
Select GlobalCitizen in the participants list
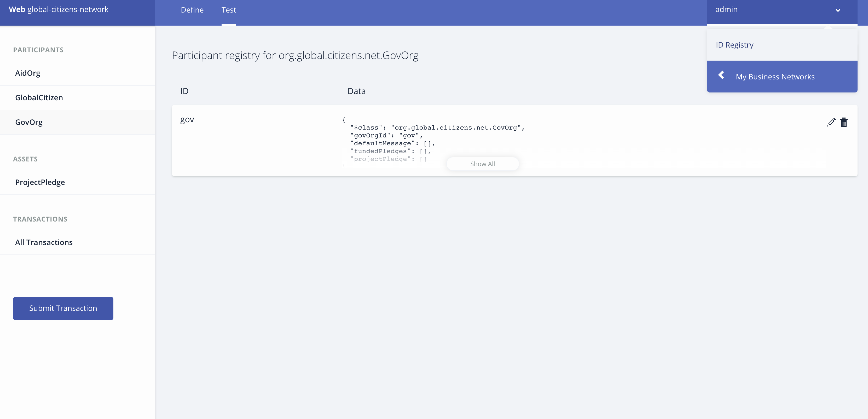coord(39,98)
